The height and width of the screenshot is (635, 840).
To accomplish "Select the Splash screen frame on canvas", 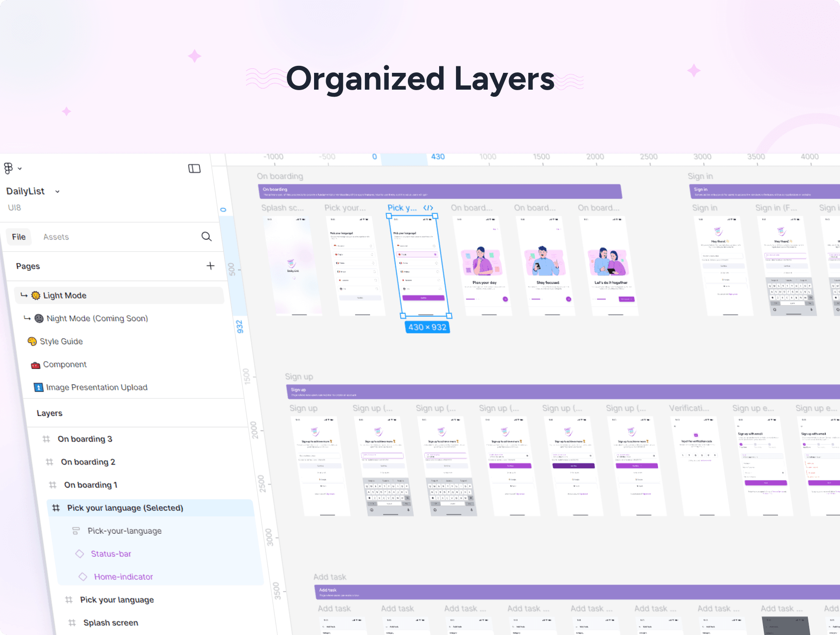I will coord(293,266).
